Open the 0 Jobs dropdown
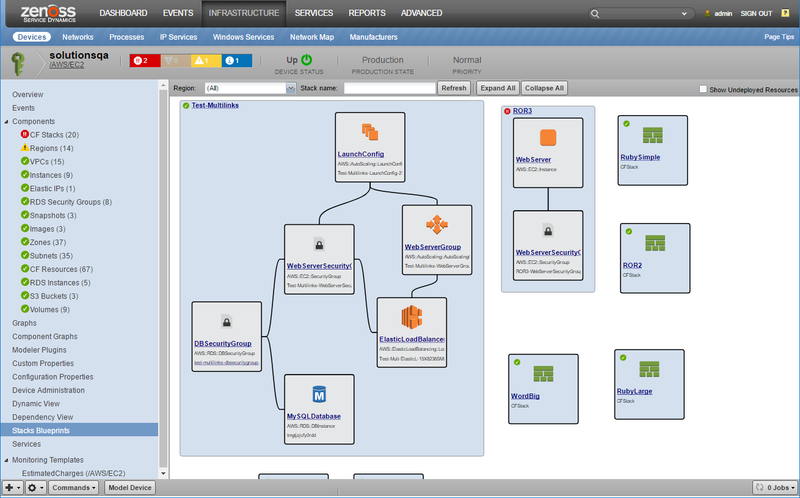800x498 pixels. pyautogui.click(x=775, y=487)
